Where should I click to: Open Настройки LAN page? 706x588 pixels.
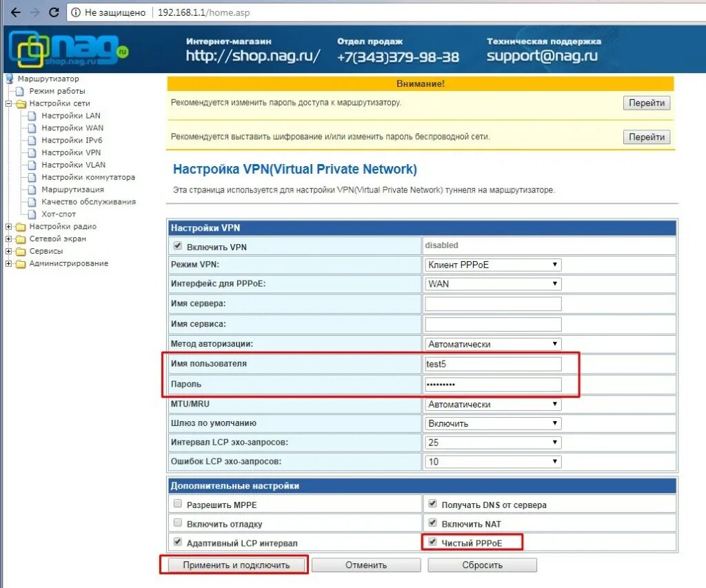pos(71,116)
